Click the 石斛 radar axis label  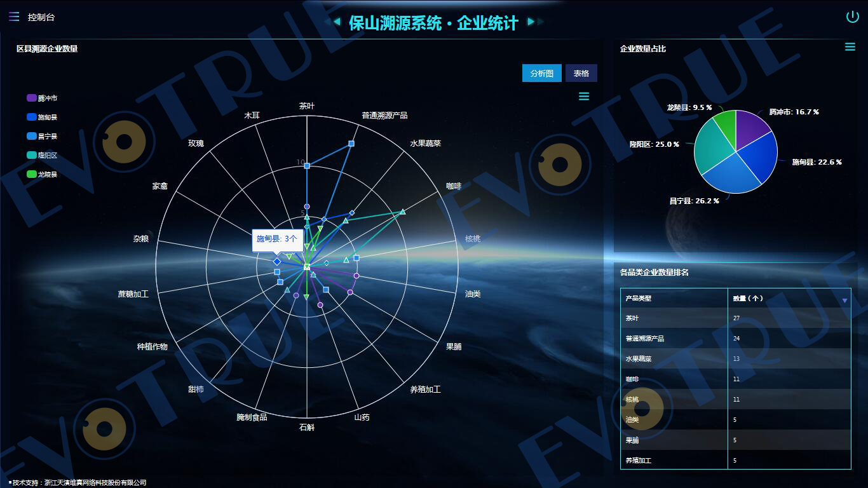307,428
